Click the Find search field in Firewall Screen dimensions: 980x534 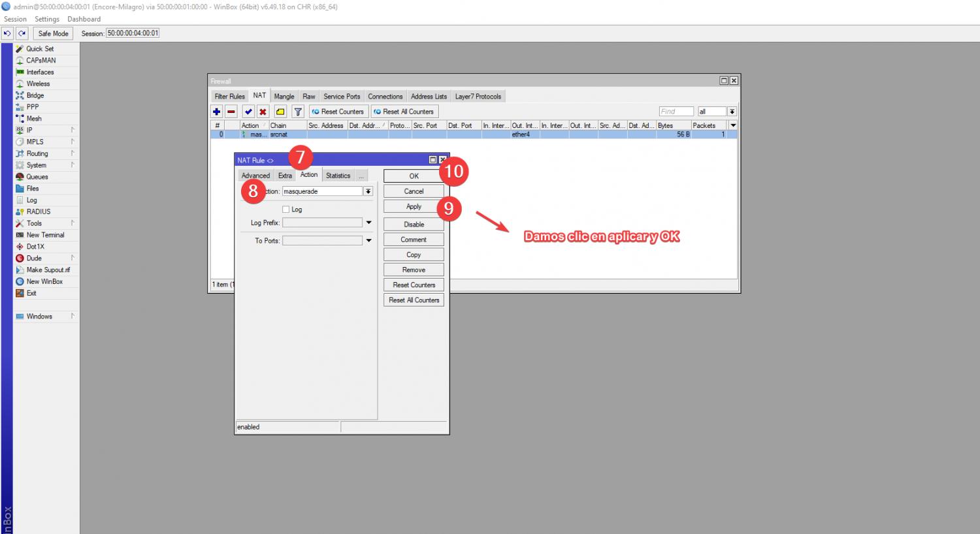[676, 112]
